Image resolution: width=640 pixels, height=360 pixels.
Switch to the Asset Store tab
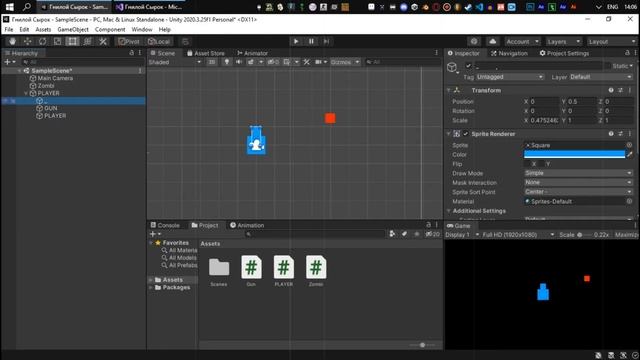(x=206, y=53)
